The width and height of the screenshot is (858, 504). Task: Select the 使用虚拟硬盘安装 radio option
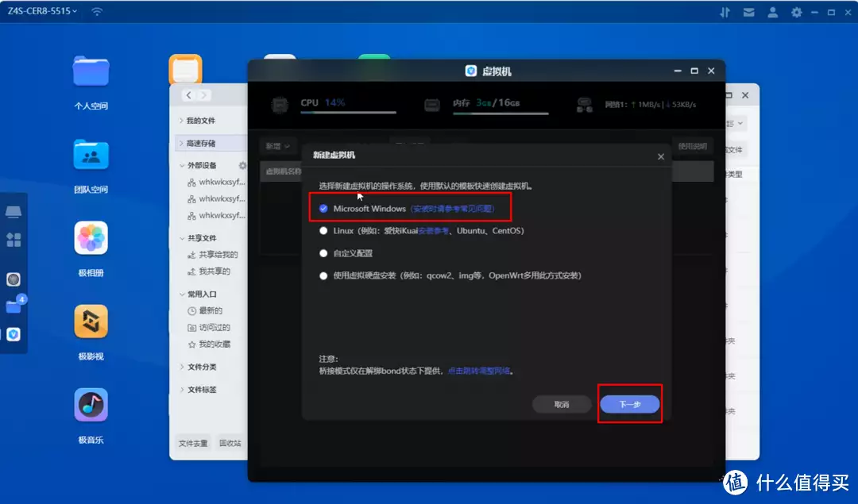[323, 275]
